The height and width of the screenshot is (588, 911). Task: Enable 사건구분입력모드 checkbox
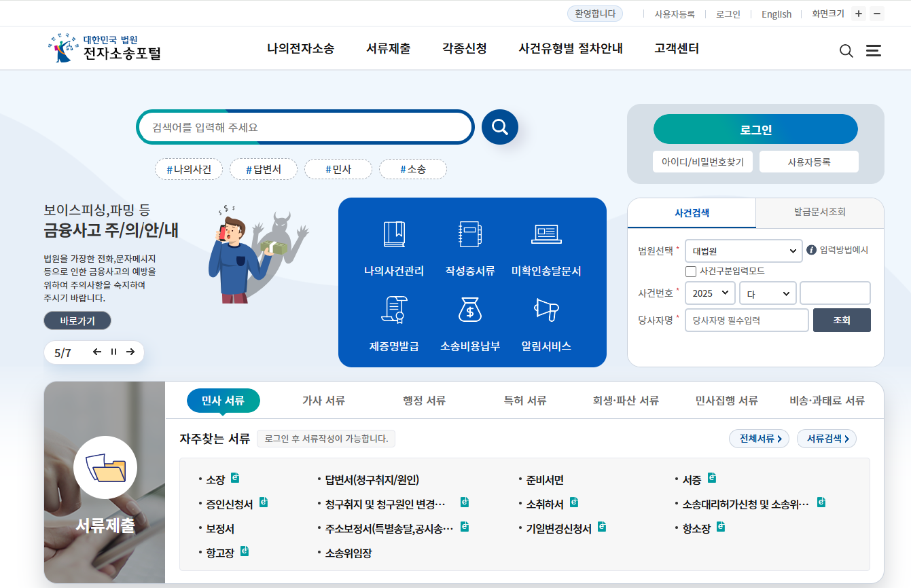point(690,271)
